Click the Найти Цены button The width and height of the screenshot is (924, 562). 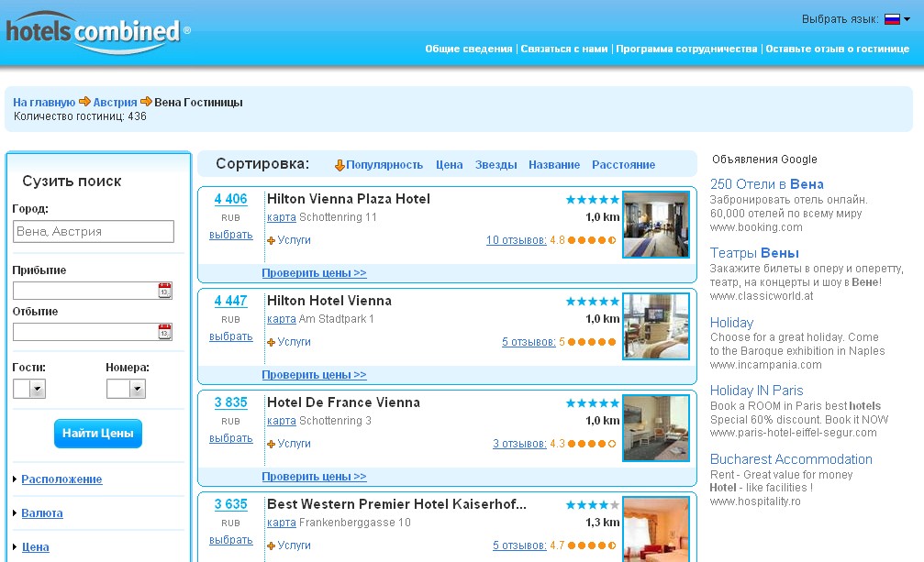[x=98, y=434]
